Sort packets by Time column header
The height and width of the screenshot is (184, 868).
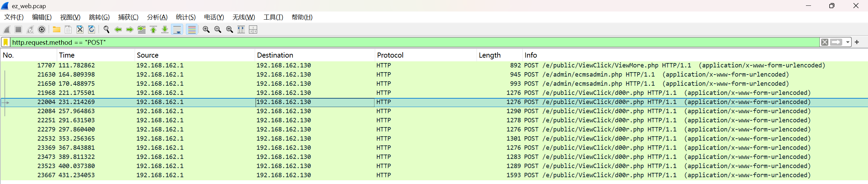(x=67, y=55)
